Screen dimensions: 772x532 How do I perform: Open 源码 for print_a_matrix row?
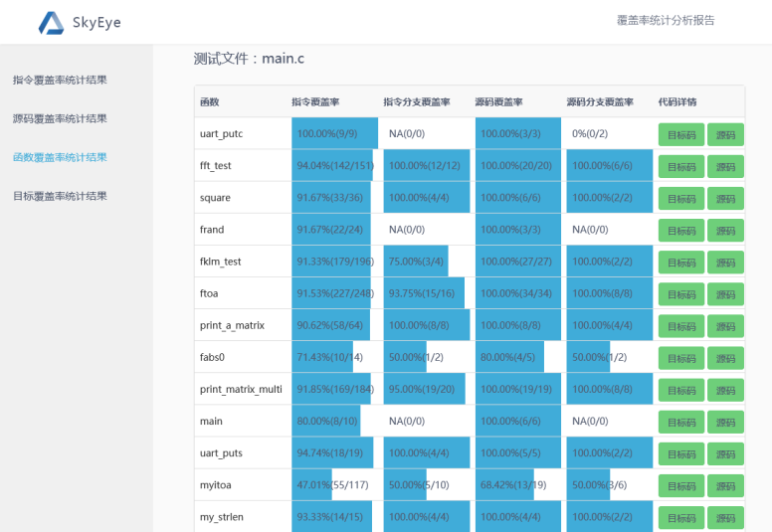[x=725, y=327]
